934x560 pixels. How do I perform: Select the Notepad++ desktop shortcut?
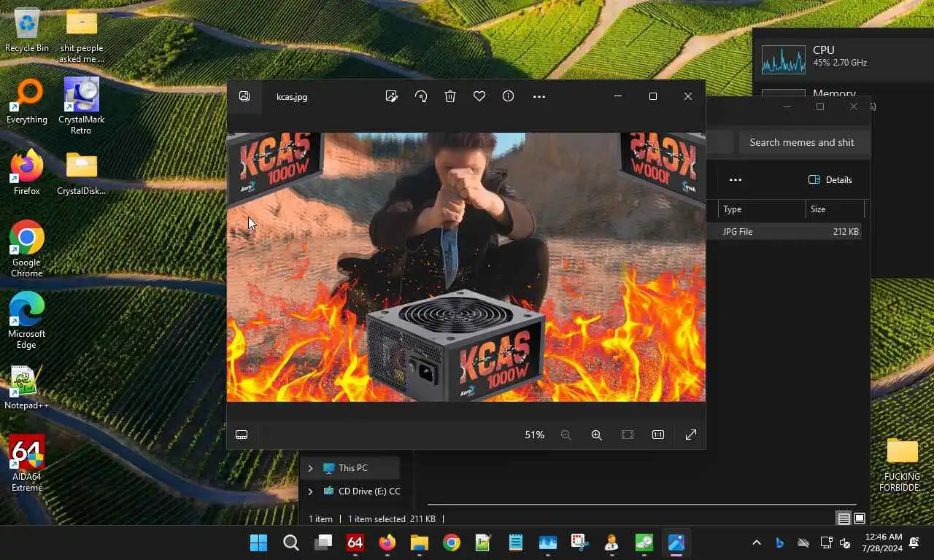[27, 387]
